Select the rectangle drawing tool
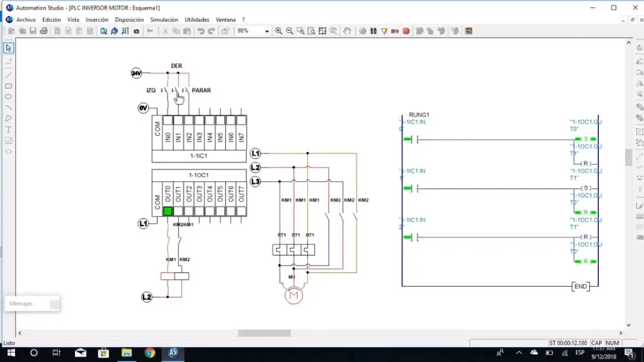Viewport: 644px width, 362px height. click(9, 86)
